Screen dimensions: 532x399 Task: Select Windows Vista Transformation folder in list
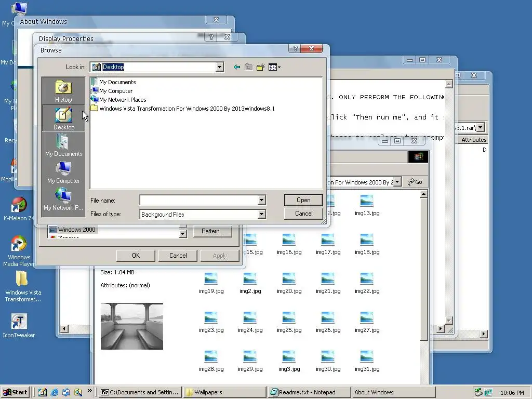click(183, 109)
